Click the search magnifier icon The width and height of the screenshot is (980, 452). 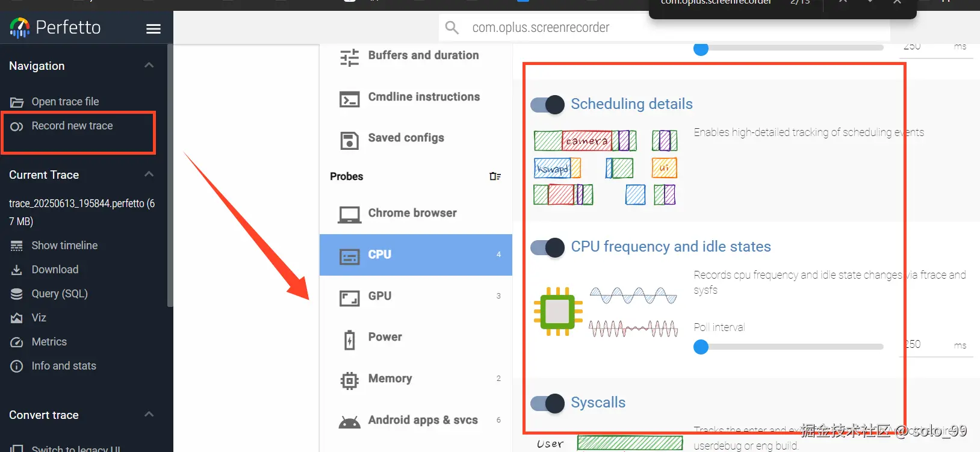click(451, 28)
